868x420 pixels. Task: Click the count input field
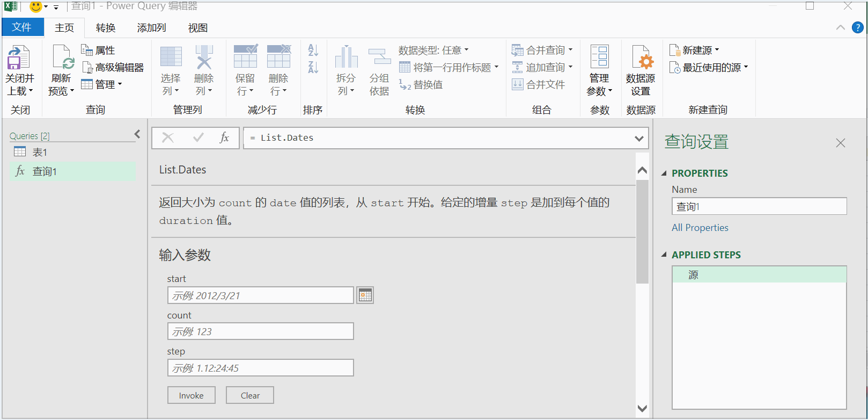[x=261, y=331]
